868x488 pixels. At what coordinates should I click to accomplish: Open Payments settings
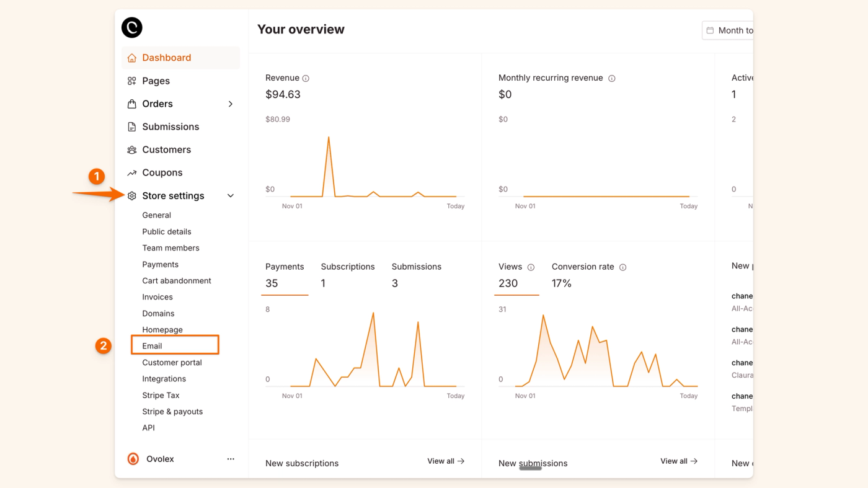point(160,264)
